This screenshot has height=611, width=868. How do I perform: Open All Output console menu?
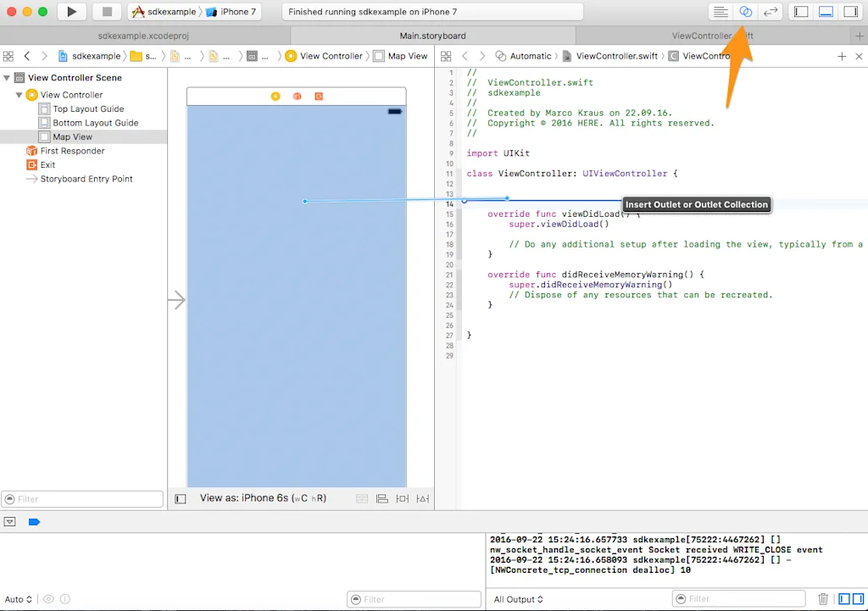(518, 599)
